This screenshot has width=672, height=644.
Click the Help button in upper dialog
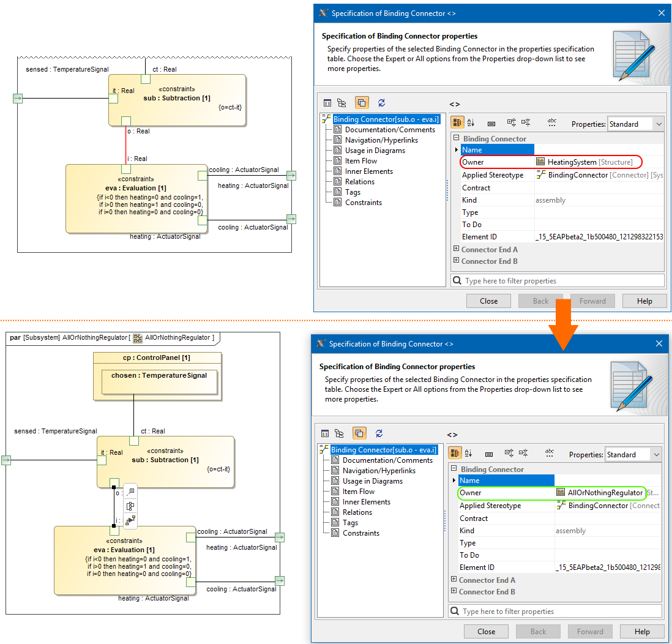pos(644,301)
